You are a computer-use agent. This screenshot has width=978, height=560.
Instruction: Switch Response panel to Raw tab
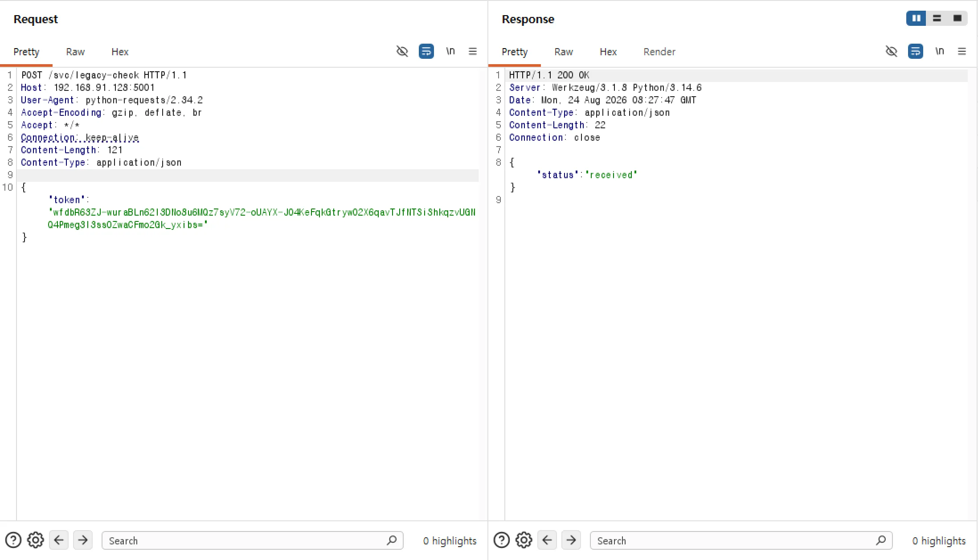point(564,52)
